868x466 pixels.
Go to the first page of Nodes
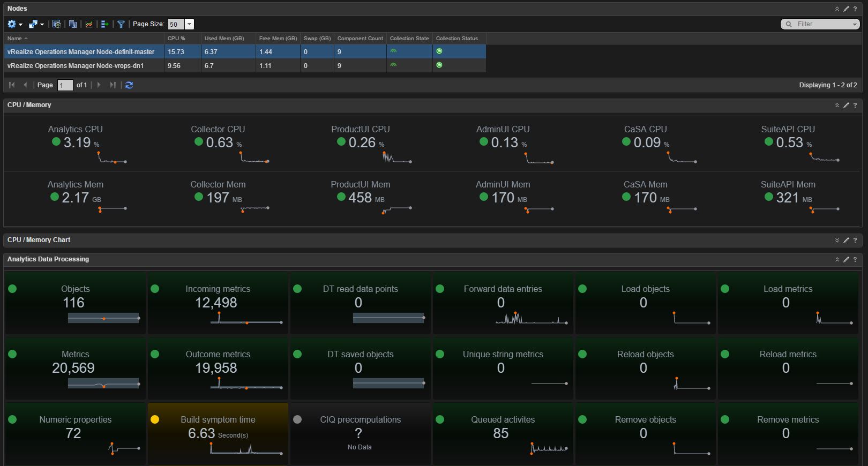(12, 85)
